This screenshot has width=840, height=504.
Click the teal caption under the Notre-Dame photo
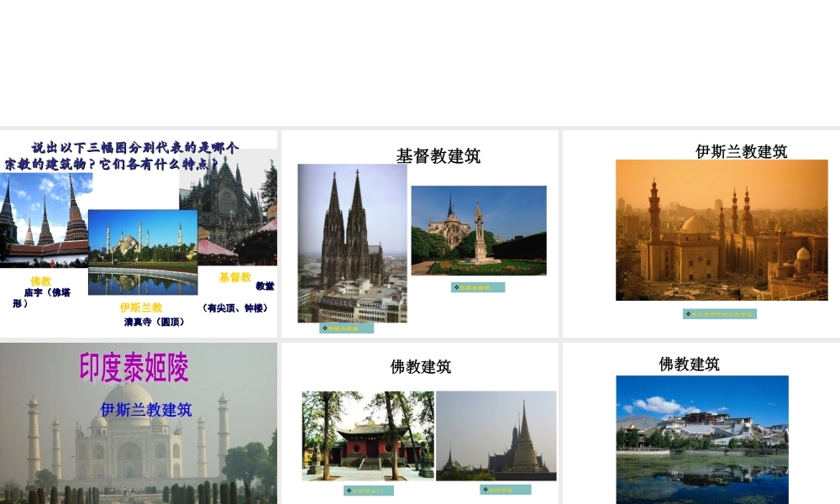point(478,287)
